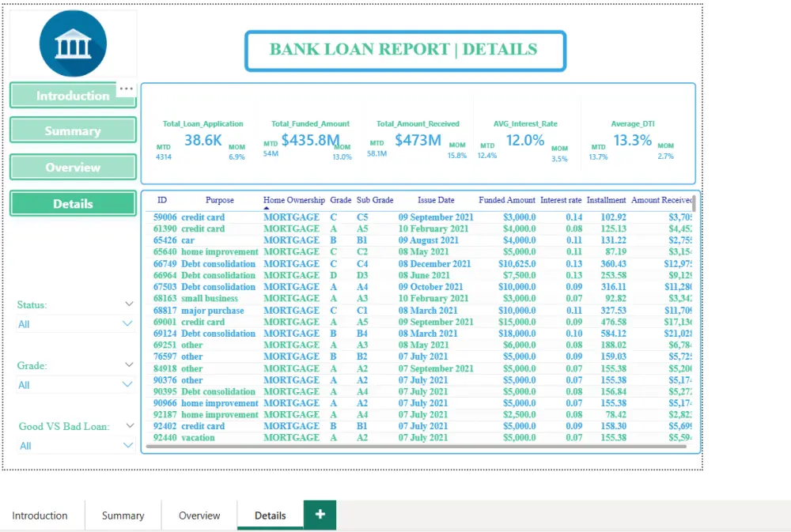Select the Details tab at bottom
The height and width of the screenshot is (532, 791).
pyautogui.click(x=270, y=515)
